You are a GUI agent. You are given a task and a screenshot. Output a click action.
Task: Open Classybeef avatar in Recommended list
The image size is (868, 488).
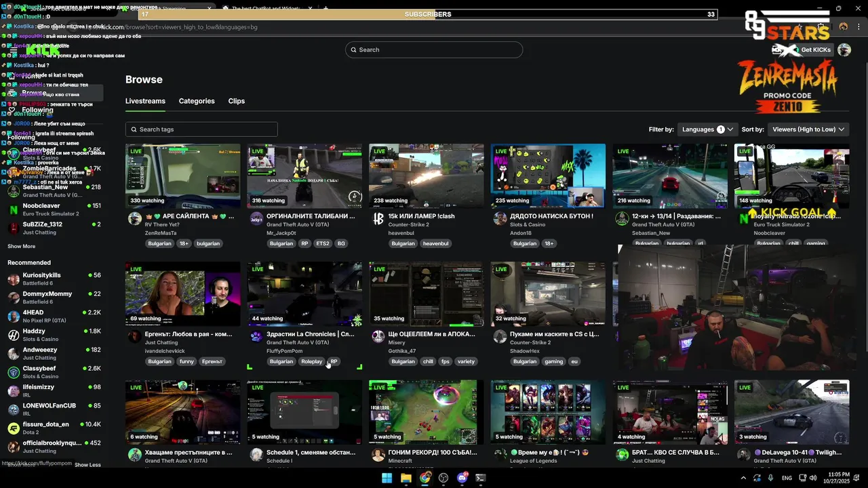tap(14, 372)
